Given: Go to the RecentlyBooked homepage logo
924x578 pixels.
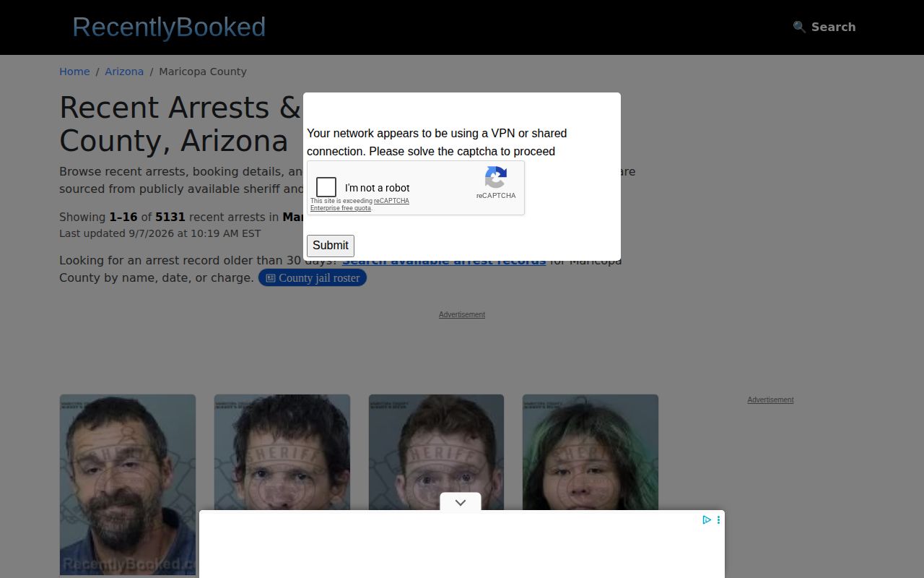Looking at the screenshot, I should 169,27.
